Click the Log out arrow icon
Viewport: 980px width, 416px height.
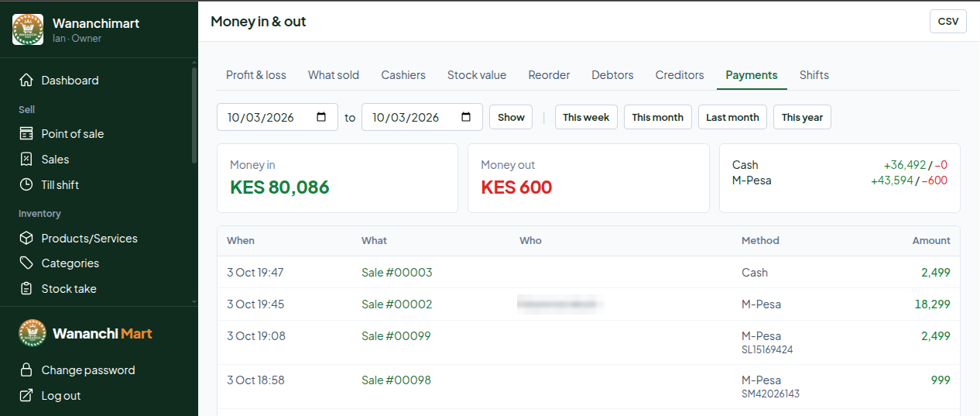click(26, 396)
